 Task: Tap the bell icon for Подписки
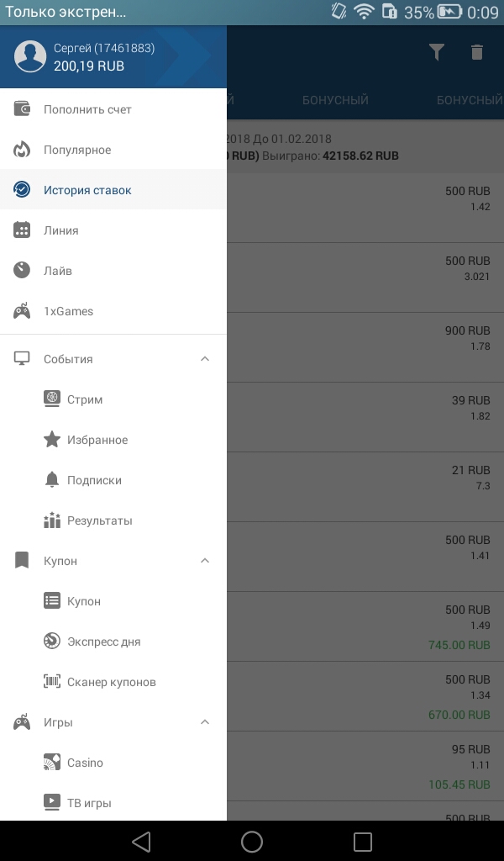(x=52, y=480)
